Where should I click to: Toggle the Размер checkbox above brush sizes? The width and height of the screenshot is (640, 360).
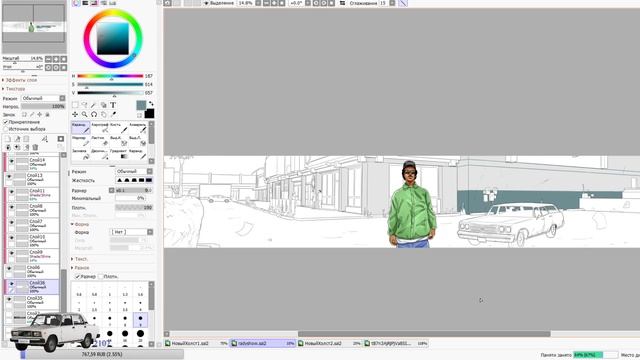click(x=78, y=276)
